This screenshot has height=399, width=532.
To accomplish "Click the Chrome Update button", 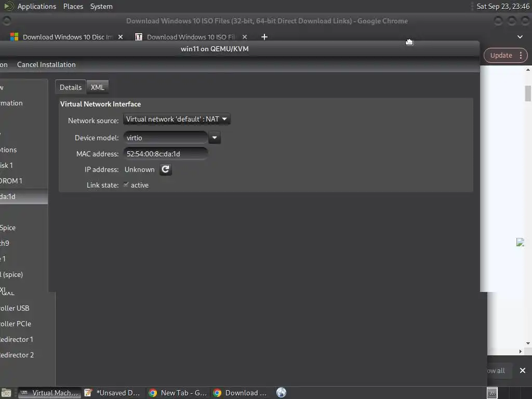I will tap(501, 55).
